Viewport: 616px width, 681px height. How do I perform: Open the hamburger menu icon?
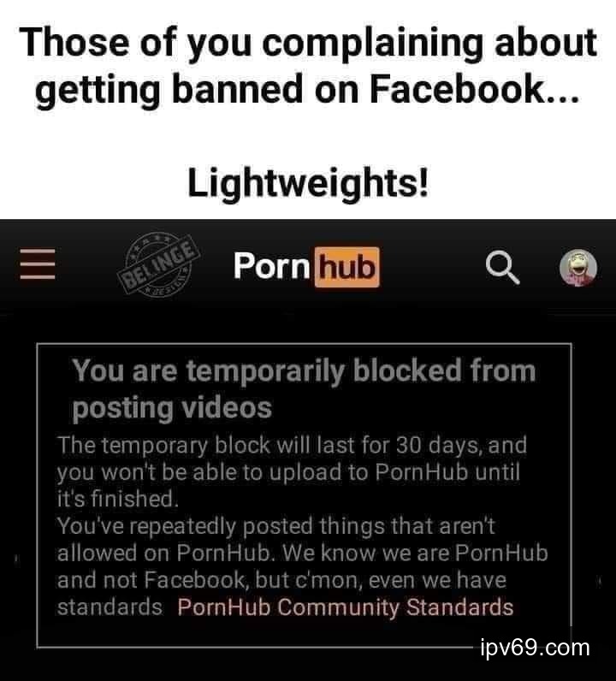click(38, 264)
